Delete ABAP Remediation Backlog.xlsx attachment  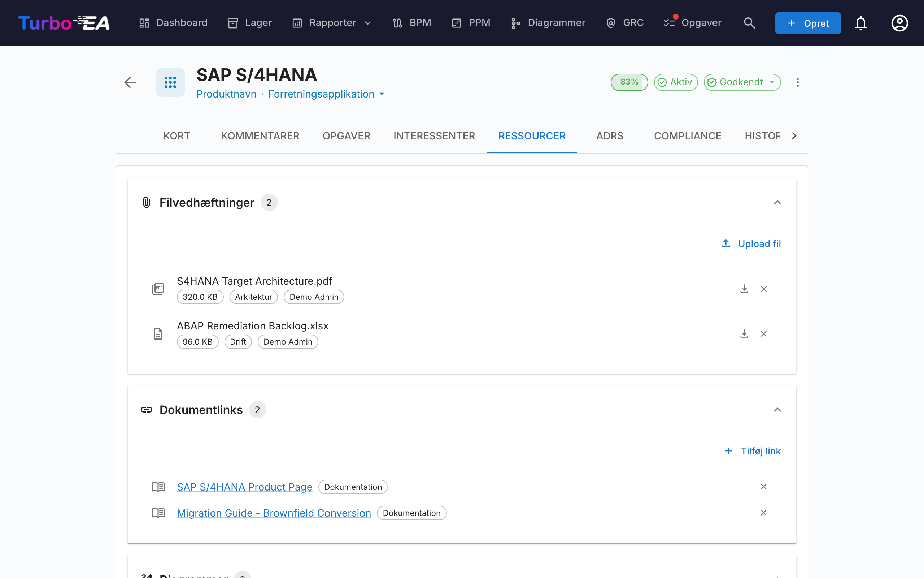(x=764, y=334)
